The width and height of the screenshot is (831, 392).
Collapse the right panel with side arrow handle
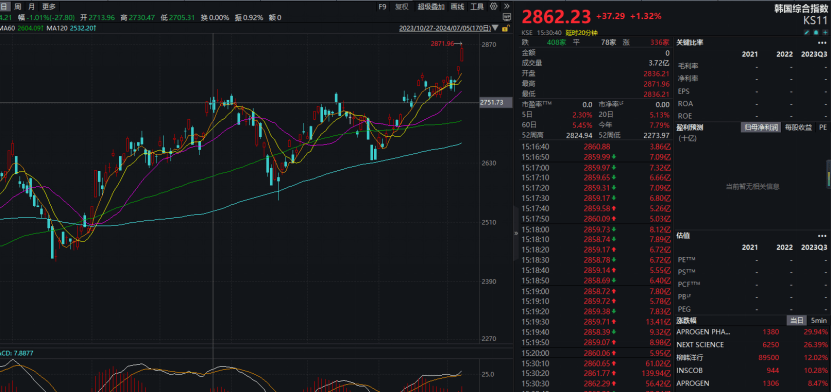[516, 233]
